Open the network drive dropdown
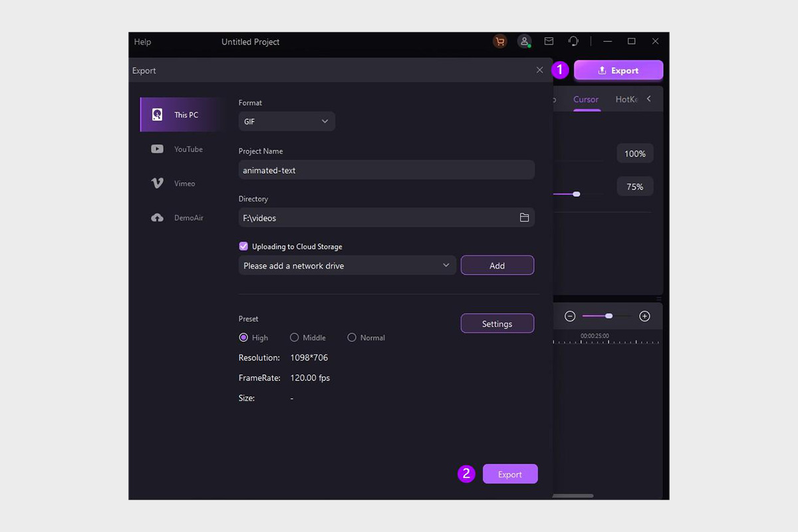Viewport: 798px width, 532px height. tap(347, 265)
